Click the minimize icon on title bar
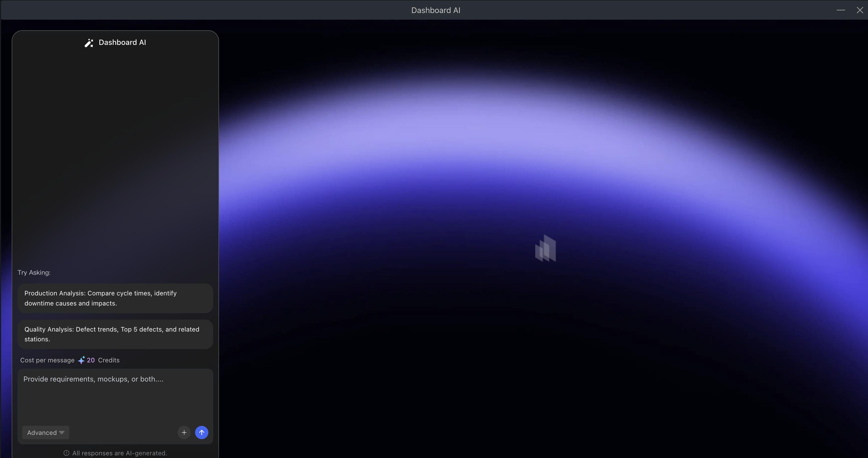Screen dimensions: 868x458 pyautogui.click(x=841, y=10)
